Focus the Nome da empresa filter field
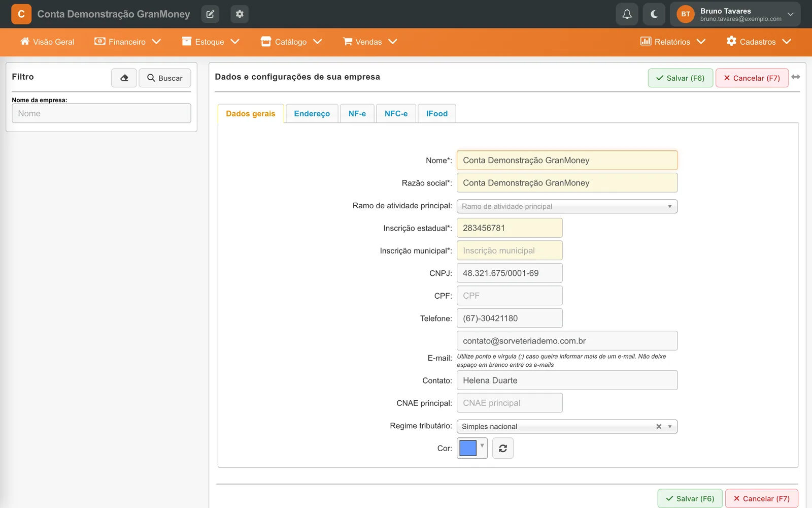This screenshot has width=812, height=508. tap(101, 113)
